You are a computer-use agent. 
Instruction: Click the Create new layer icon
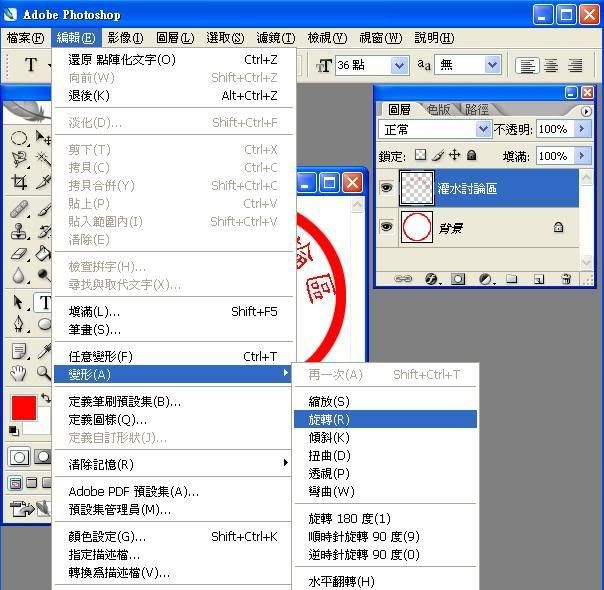point(539,279)
